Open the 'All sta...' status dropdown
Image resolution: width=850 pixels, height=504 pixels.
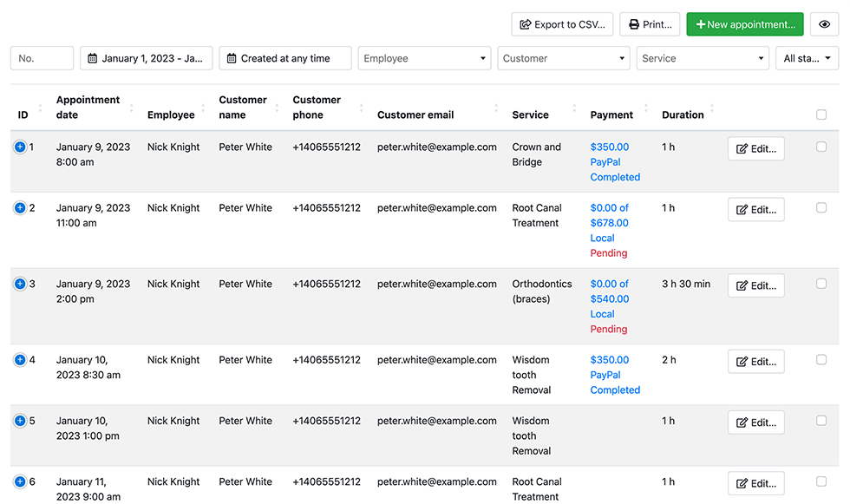(808, 58)
